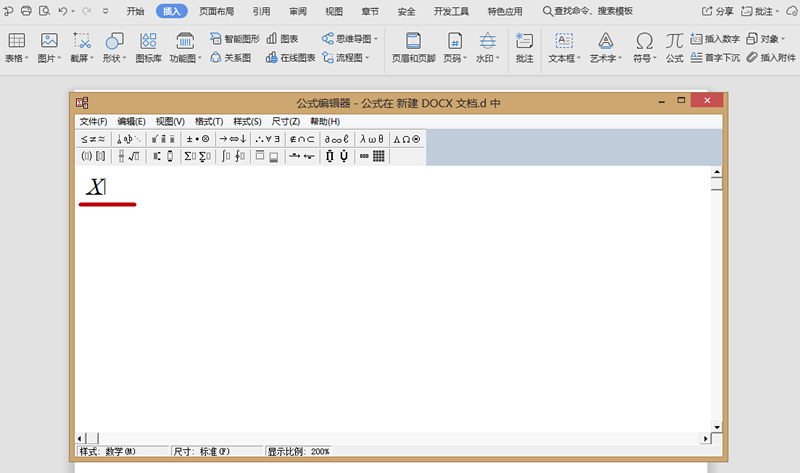This screenshot has height=473, width=800.
Task: Open the 样式(S) menu in equation editor
Action: point(247,121)
